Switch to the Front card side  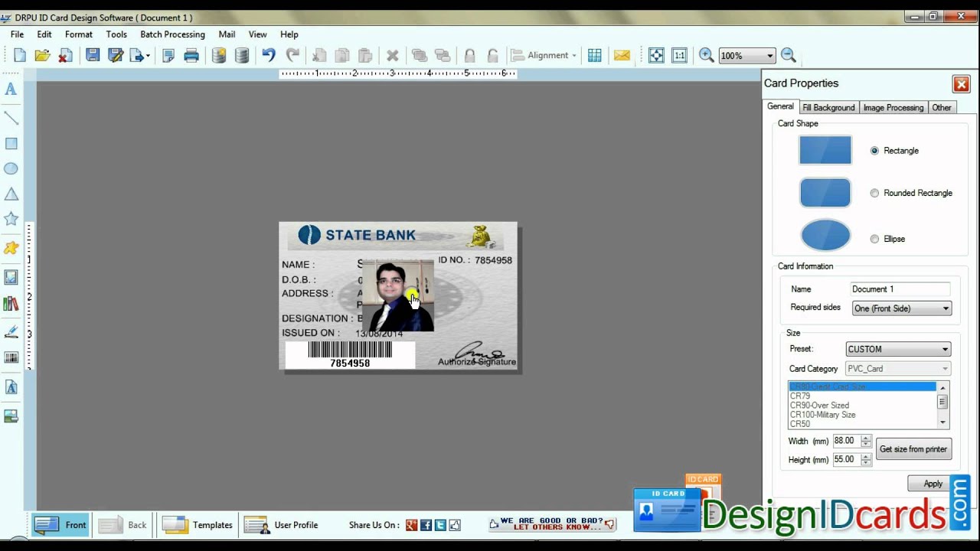[60, 525]
